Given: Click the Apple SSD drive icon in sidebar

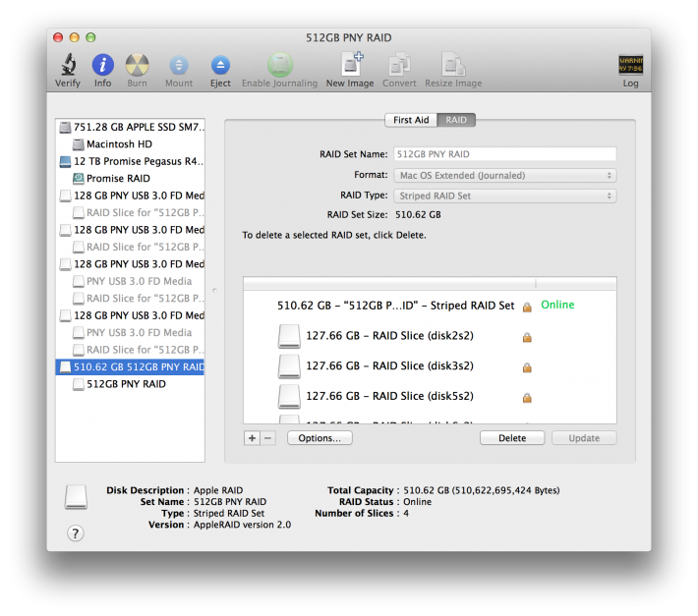Looking at the screenshot, I should pyautogui.click(x=66, y=127).
